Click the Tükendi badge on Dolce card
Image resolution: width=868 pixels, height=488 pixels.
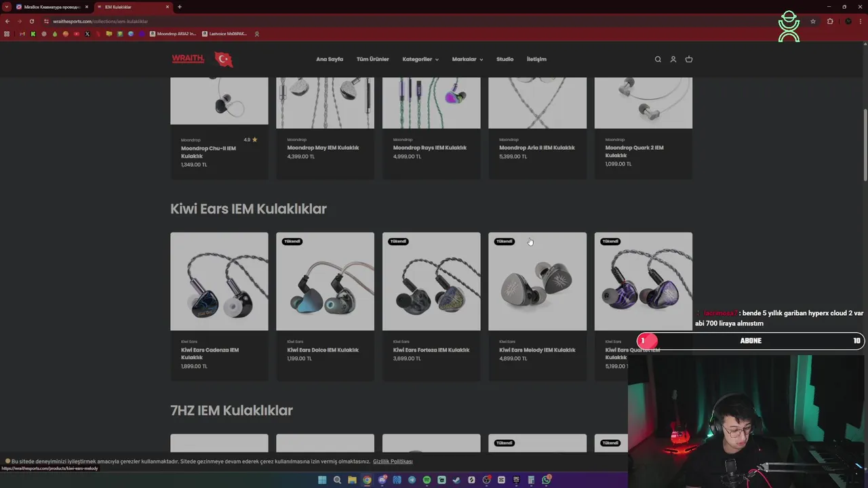292,241
